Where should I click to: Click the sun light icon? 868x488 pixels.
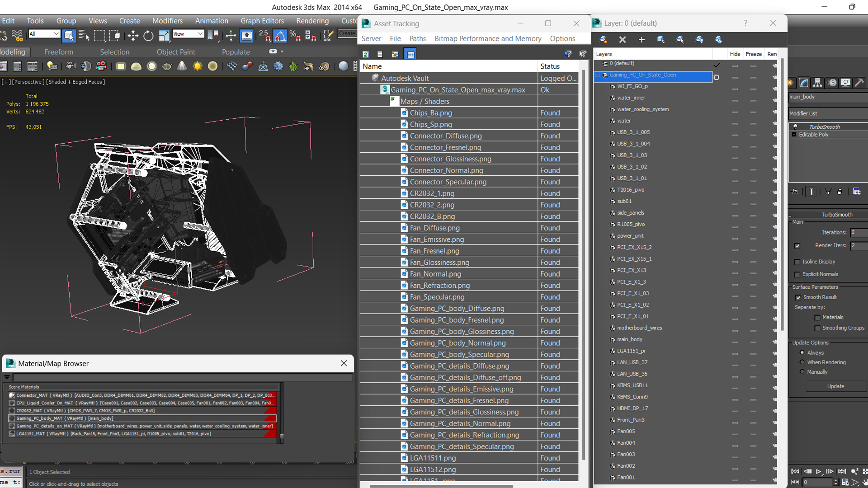click(x=198, y=66)
